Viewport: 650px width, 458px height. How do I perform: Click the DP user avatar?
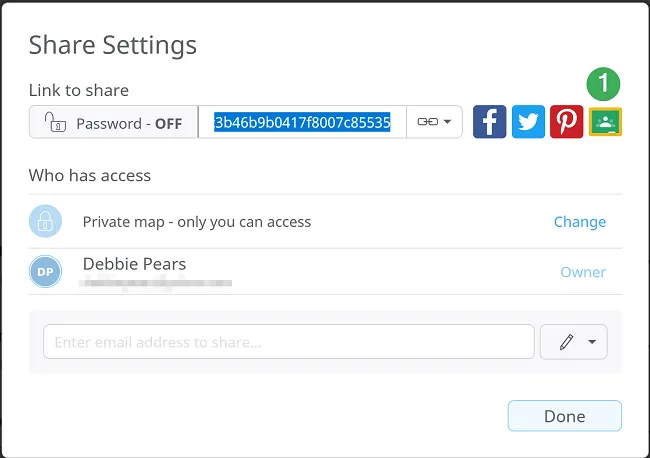click(45, 272)
